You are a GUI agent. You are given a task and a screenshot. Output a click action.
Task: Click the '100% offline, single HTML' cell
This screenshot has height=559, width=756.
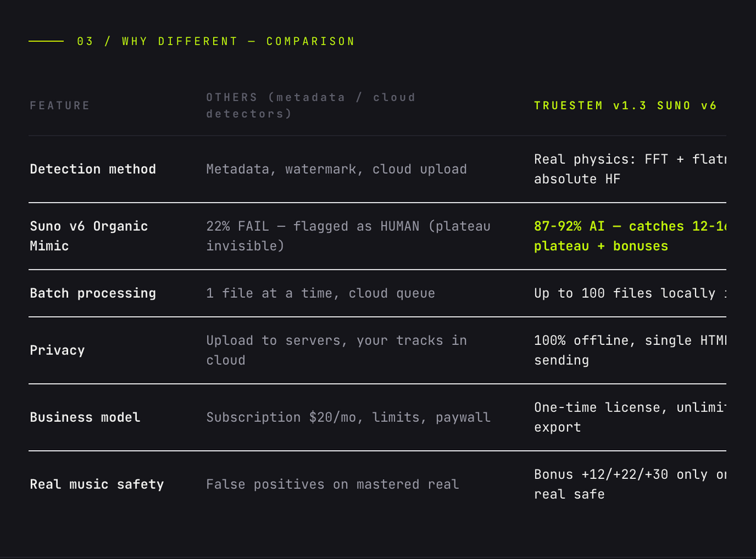(630, 351)
